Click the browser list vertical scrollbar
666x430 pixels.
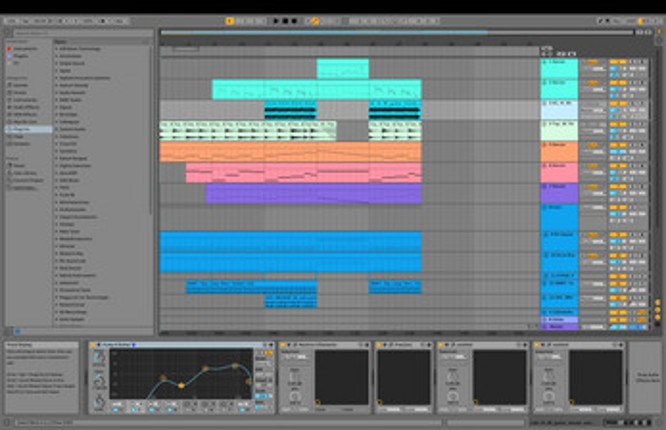coord(151,130)
